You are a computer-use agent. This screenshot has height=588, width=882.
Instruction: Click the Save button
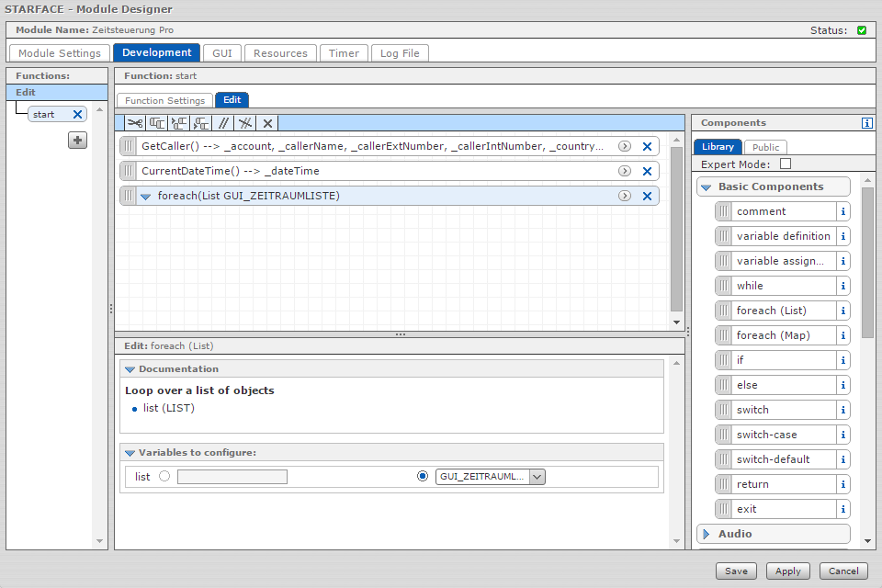(736, 571)
